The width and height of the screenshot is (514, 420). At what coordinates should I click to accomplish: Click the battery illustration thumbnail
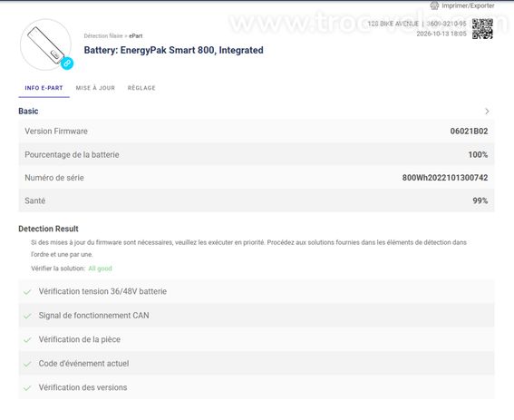tap(45, 44)
